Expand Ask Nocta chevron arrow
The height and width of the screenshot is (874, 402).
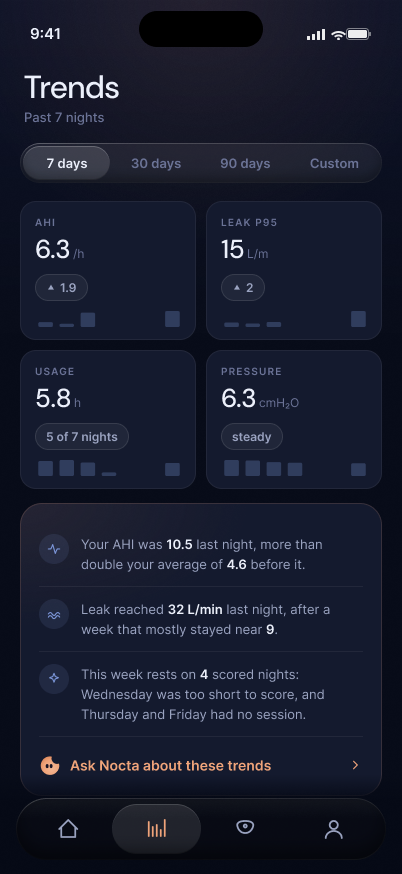coord(355,765)
